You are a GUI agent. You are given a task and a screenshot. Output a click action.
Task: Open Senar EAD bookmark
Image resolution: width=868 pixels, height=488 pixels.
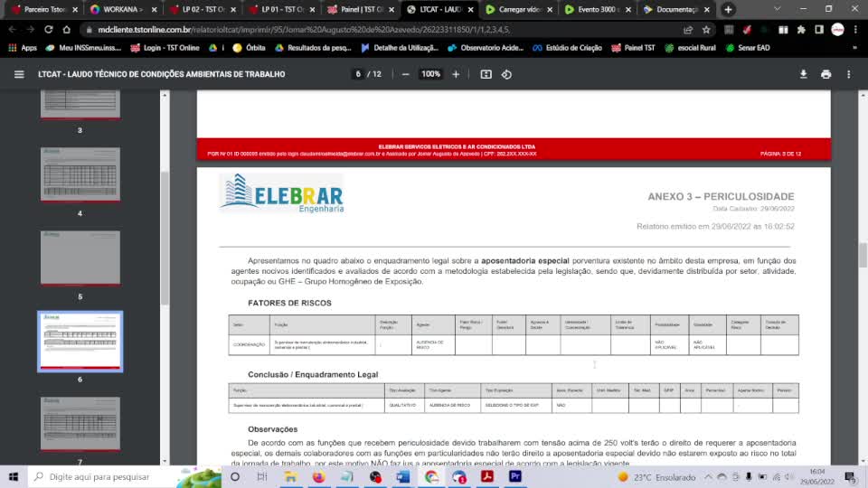pyautogui.click(x=748, y=48)
